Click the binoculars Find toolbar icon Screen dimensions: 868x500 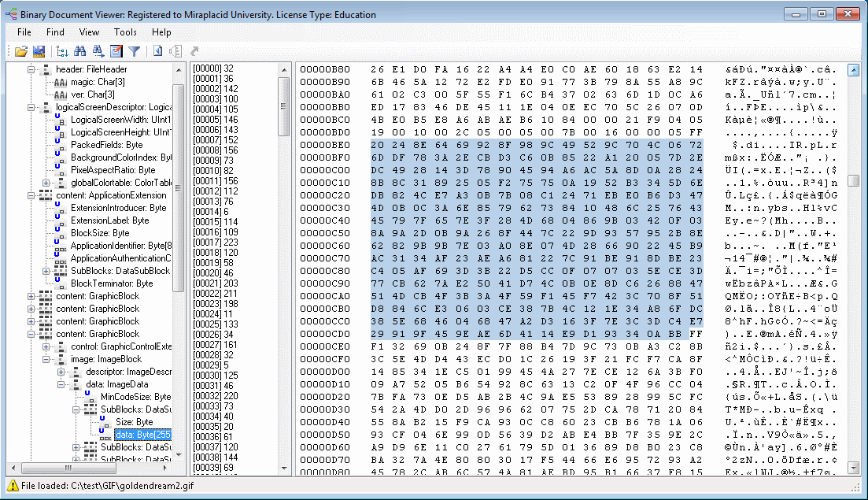[x=79, y=51]
